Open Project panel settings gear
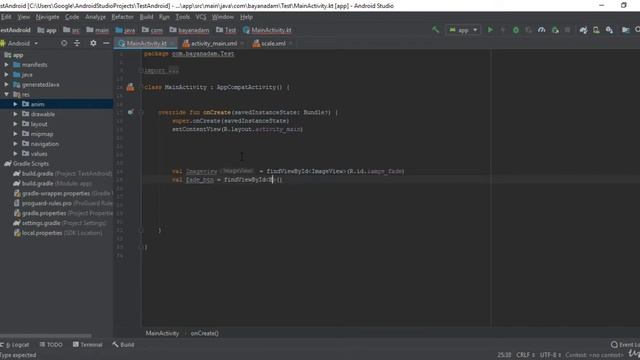 (93, 43)
